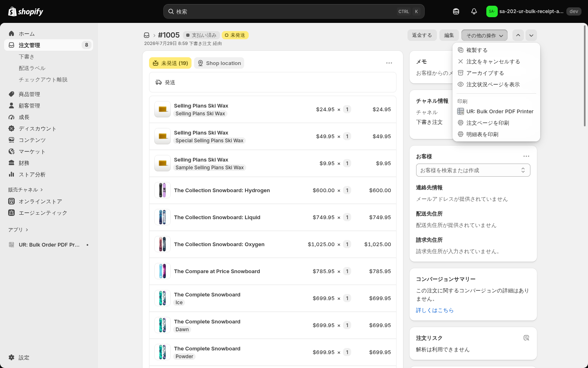
Task: Click the ホーム home icon in sidebar
Action: pos(11,34)
